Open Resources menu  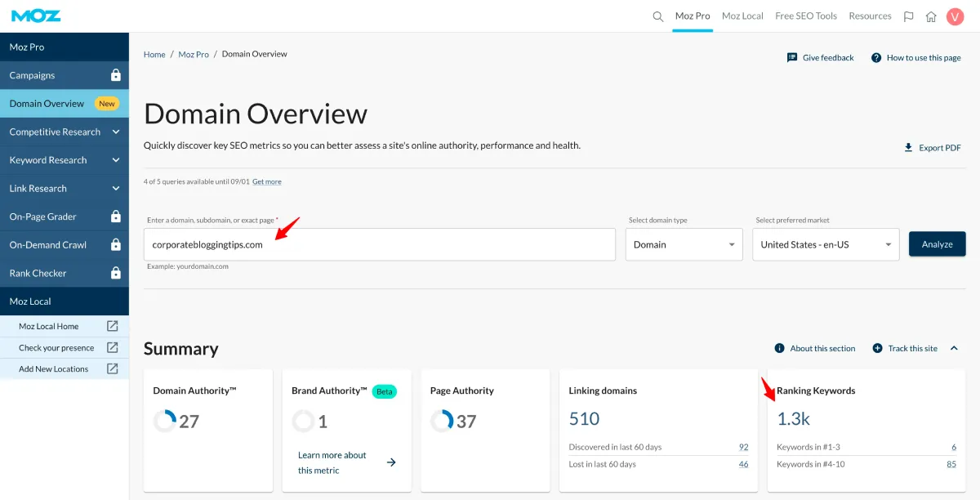(870, 16)
